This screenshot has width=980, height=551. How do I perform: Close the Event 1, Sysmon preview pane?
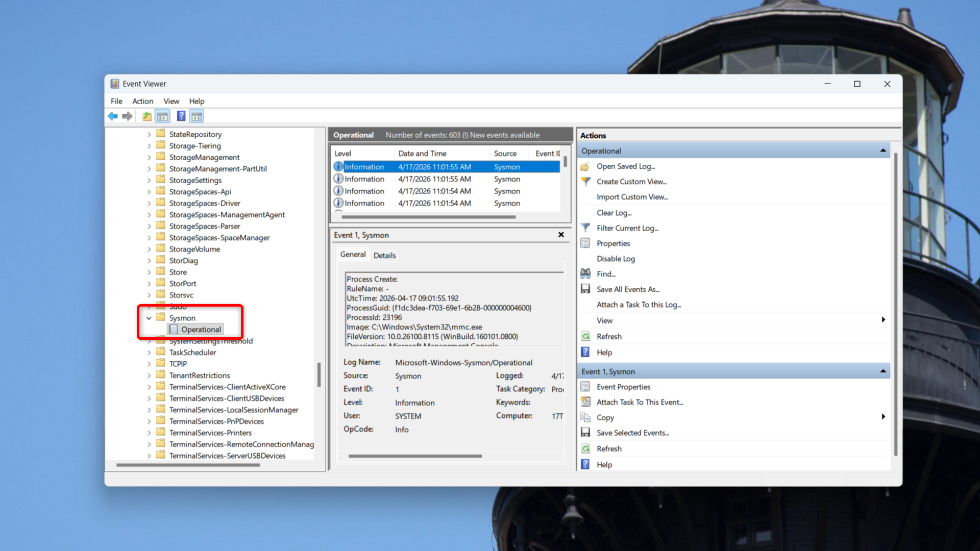click(561, 235)
